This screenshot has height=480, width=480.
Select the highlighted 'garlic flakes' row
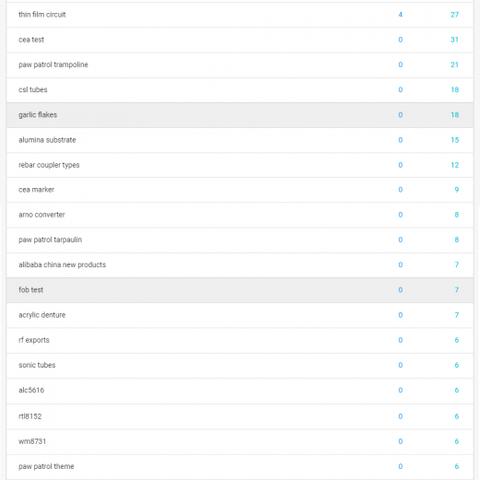(x=240, y=115)
